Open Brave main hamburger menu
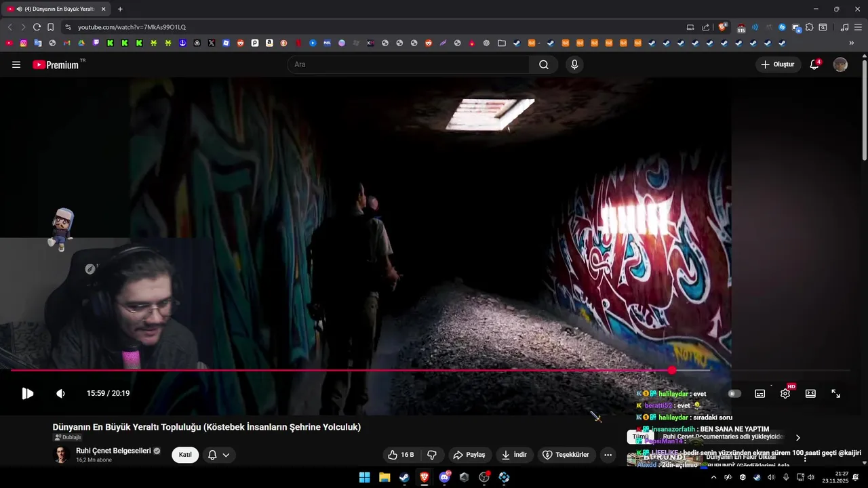The height and width of the screenshot is (488, 868). pos(859,27)
